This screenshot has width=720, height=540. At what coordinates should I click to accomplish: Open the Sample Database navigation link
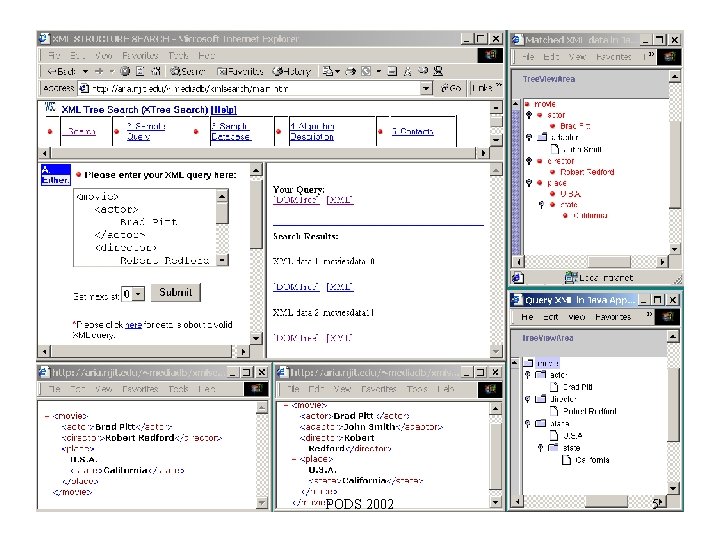pyautogui.click(x=231, y=131)
